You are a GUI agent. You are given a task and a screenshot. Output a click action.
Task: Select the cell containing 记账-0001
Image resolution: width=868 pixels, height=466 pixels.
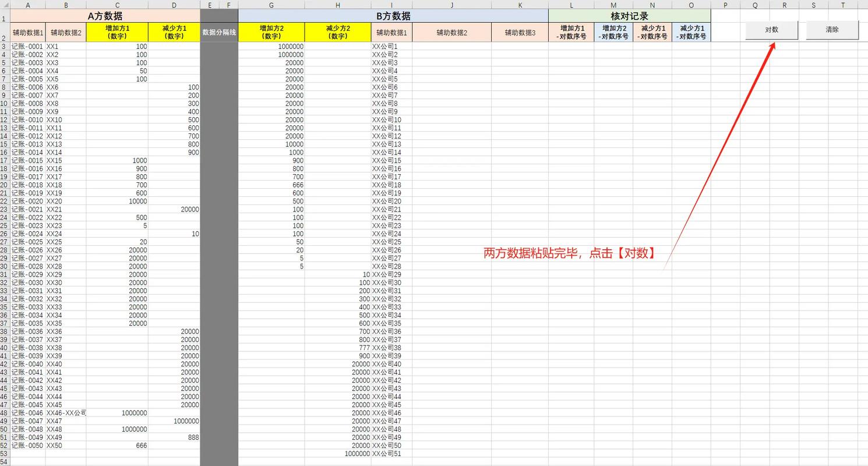click(x=27, y=46)
